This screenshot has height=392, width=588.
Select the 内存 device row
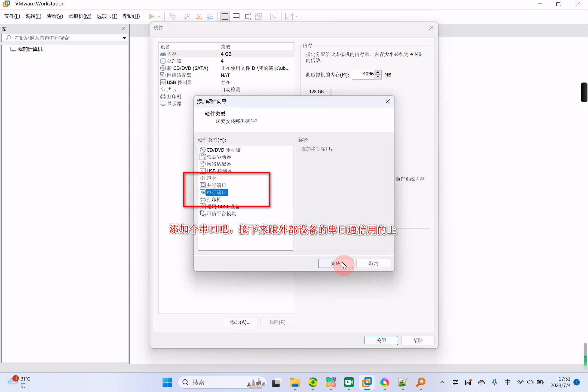pos(226,54)
